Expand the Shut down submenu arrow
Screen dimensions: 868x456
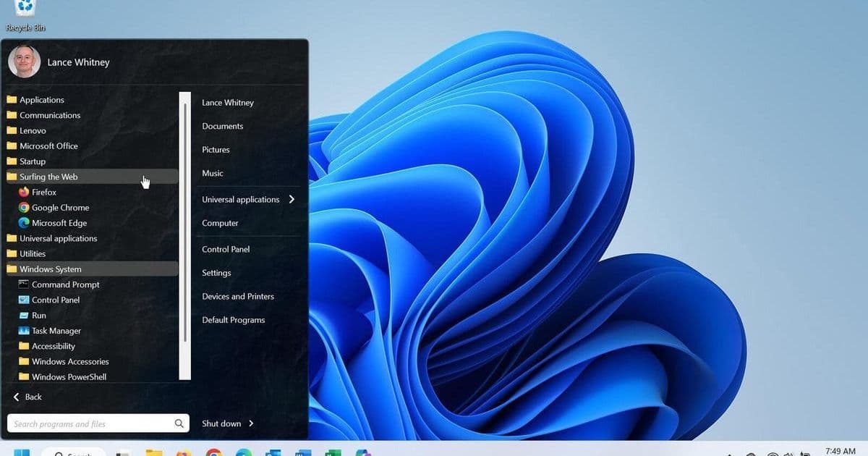pyautogui.click(x=250, y=423)
